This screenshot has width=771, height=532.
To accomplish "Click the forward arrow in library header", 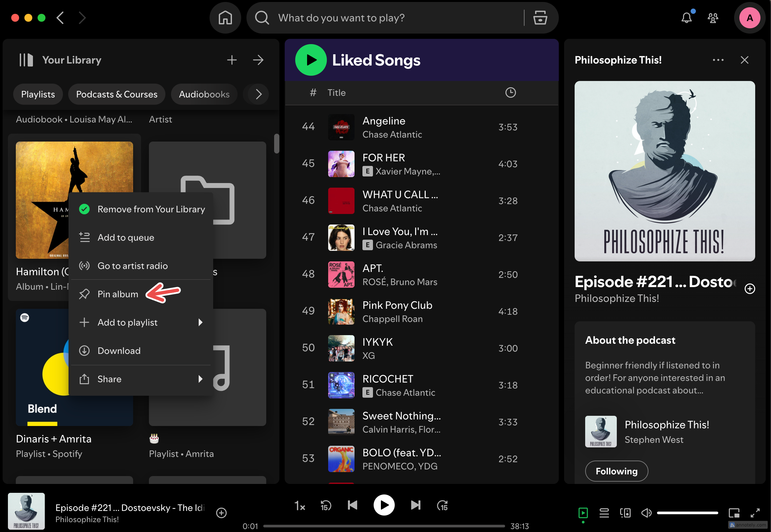I will pyautogui.click(x=258, y=60).
